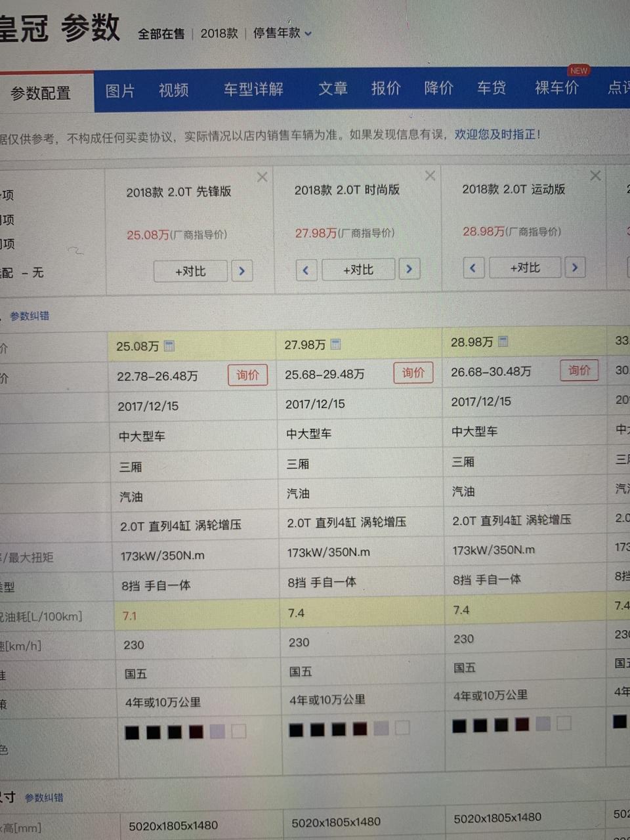Click 2018款 2.0T 先锋版 model title

(178, 192)
